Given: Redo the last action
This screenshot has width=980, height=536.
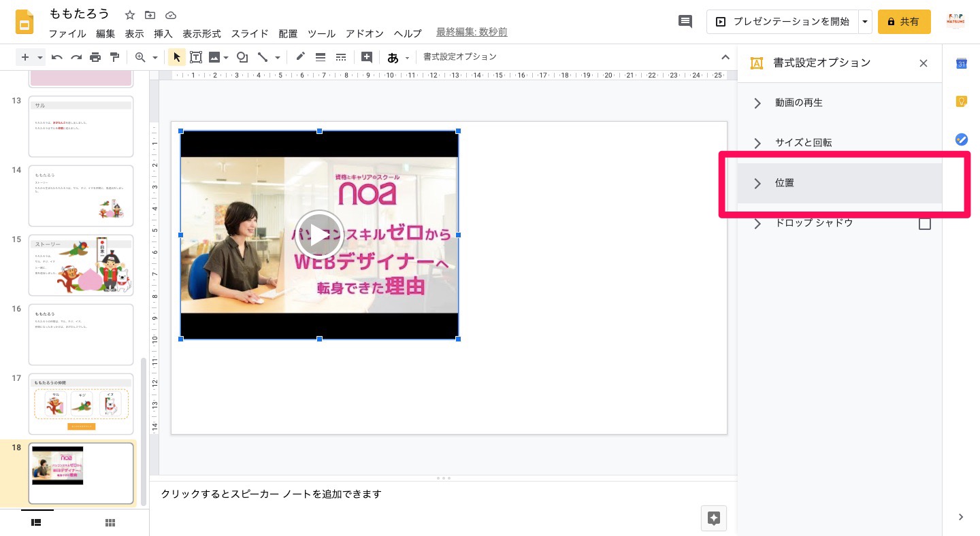Looking at the screenshot, I should click(76, 57).
